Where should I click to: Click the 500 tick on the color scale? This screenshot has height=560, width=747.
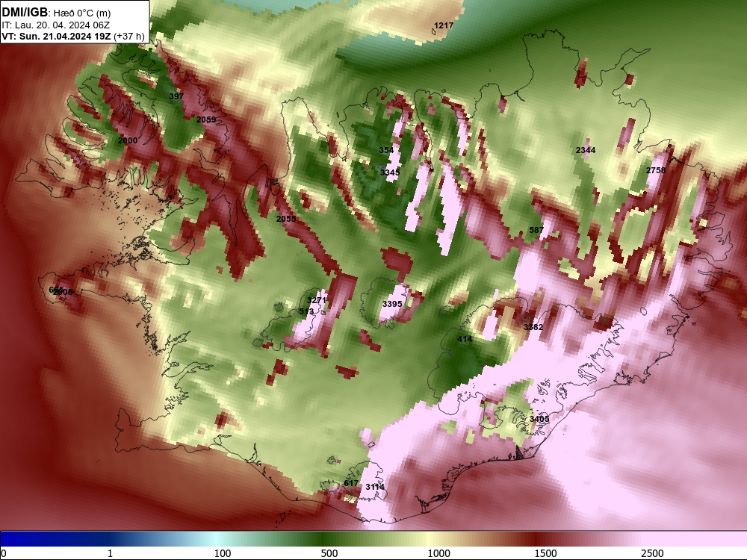(x=329, y=553)
